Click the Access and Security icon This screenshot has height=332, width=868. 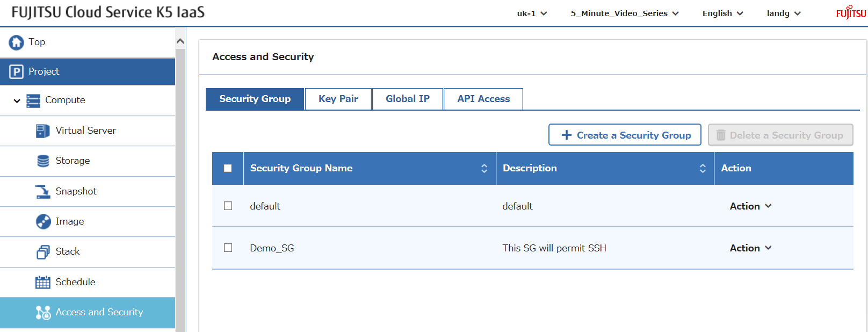point(43,313)
